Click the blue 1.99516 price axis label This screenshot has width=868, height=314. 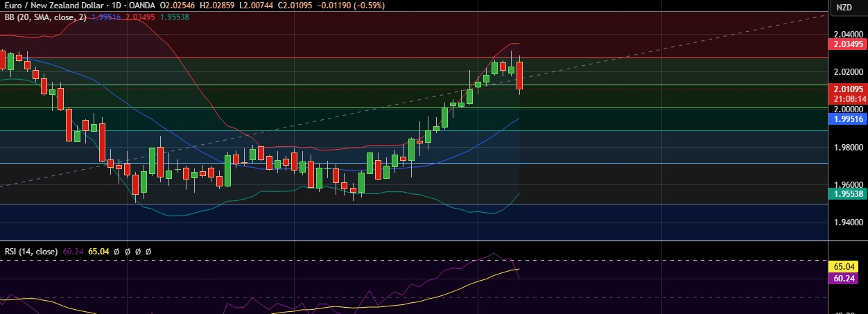847,119
